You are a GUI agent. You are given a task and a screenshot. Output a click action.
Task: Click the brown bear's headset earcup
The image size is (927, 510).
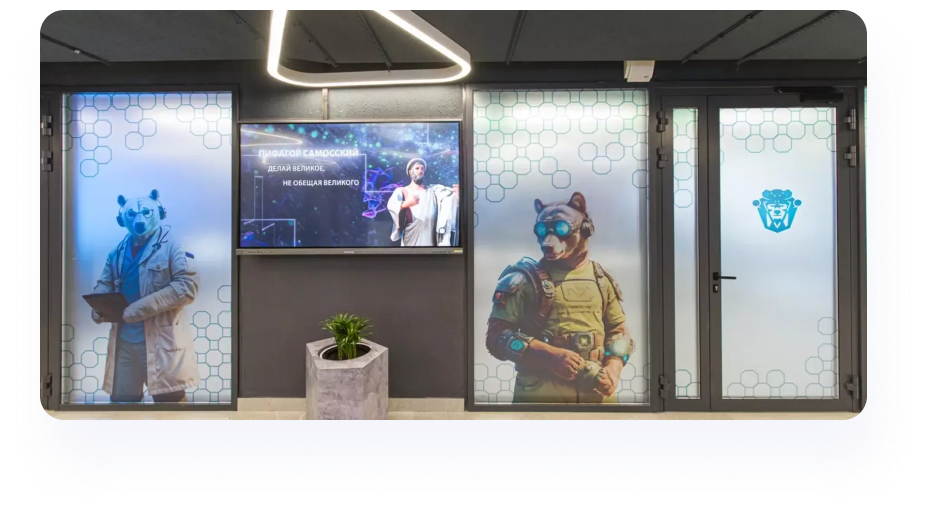pyautogui.click(x=586, y=227)
